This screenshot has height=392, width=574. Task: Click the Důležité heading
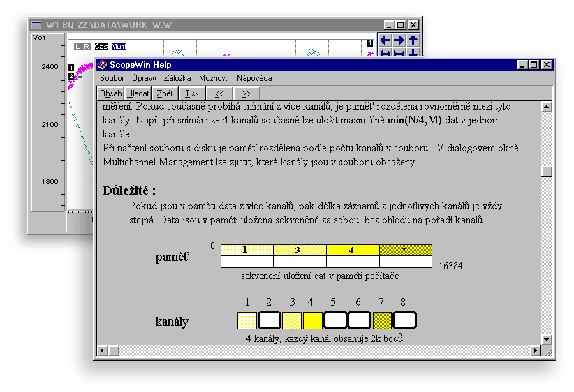click(x=129, y=190)
